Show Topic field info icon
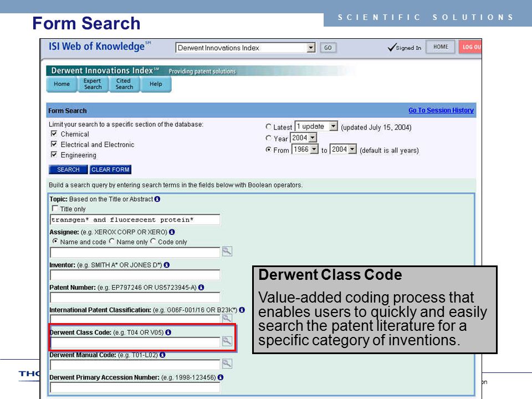This screenshot has height=399, width=532. point(157,199)
